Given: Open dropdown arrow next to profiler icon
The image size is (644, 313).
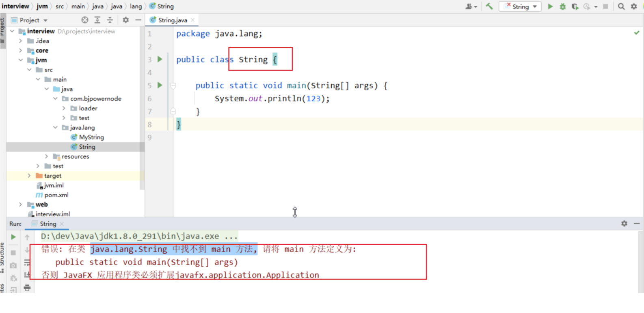Looking at the screenshot, I should (596, 7).
